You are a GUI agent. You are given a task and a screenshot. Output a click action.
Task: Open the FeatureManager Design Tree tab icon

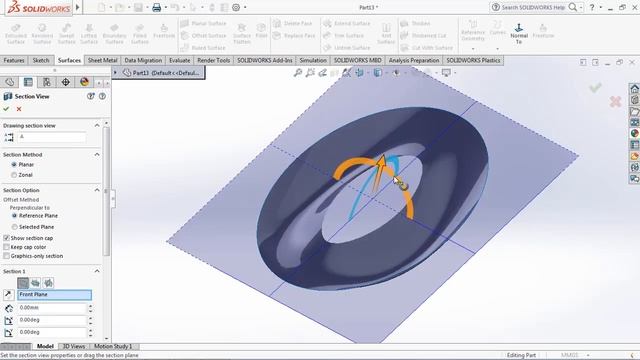[x=9, y=82]
